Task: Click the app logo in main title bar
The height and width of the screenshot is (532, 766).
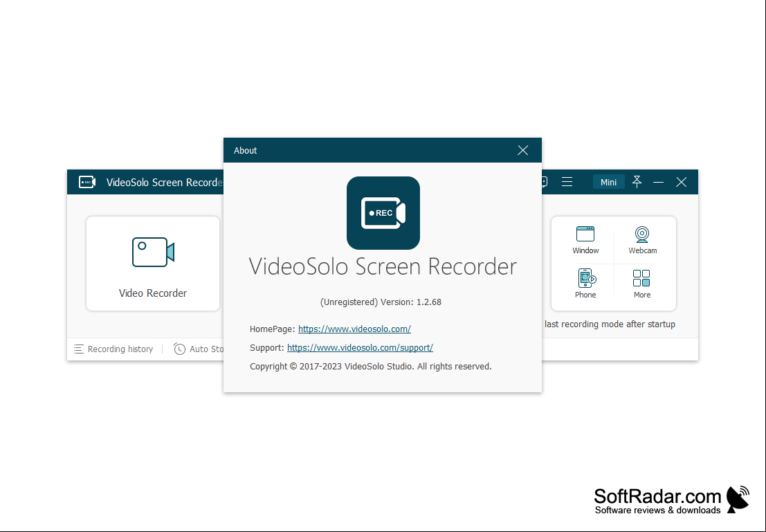Action: point(87,182)
